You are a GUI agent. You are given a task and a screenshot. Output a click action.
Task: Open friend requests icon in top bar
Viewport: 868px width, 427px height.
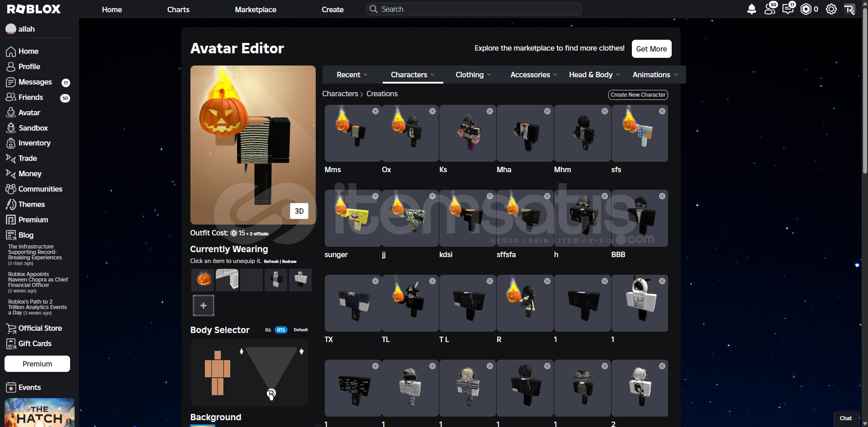point(770,9)
